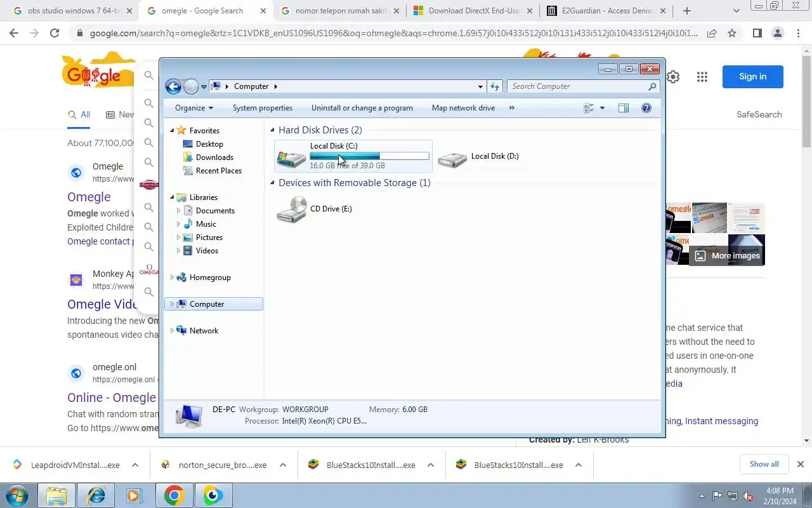Click More images button

pyautogui.click(x=727, y=256)
